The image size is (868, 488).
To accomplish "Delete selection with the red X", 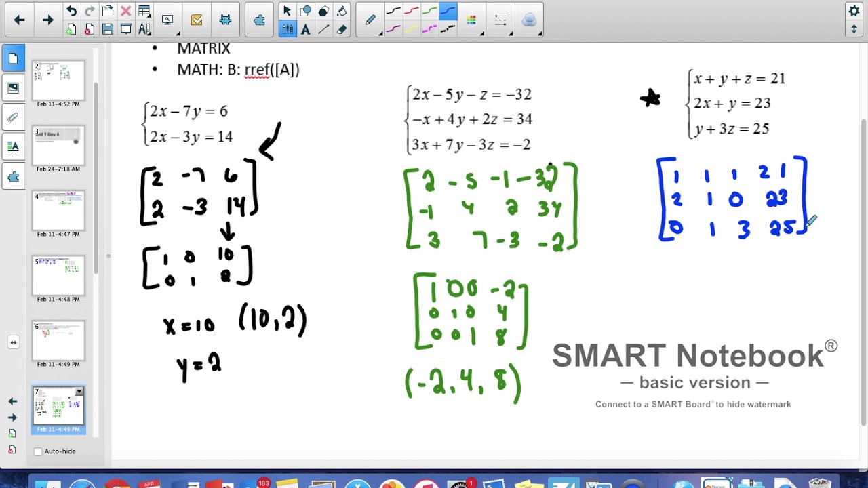I will pyautogui.click(x=126, y=12).
